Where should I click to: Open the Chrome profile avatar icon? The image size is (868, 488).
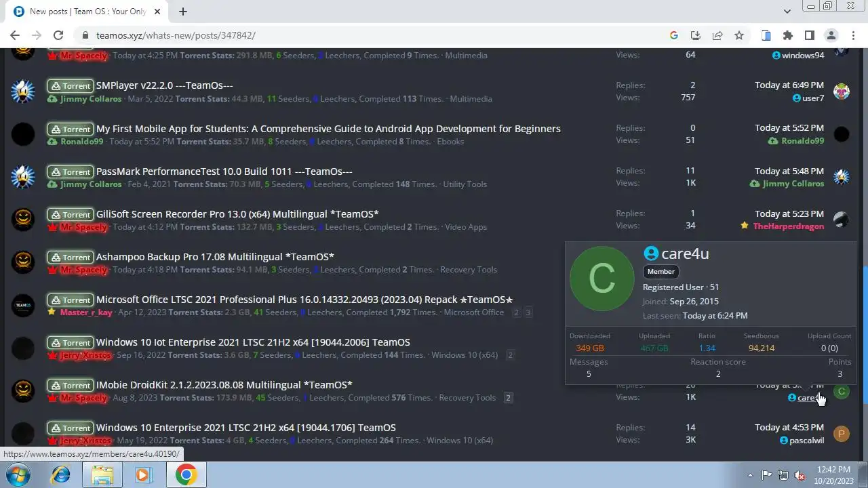tap(831, 35)
